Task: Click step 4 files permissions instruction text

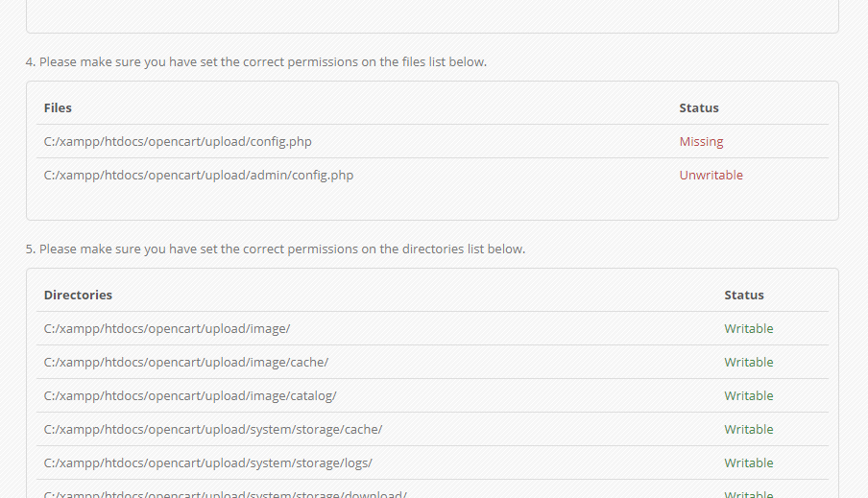Action: point(256,62)
